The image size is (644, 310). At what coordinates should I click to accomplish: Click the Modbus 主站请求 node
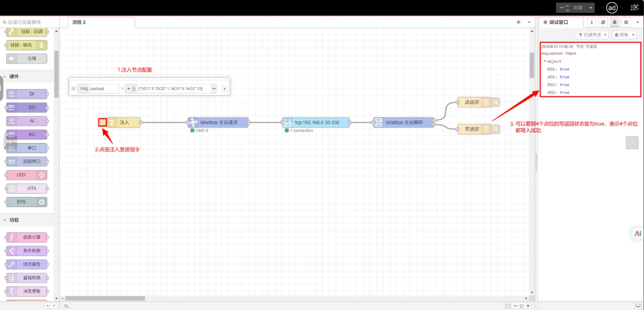[218, 122]
